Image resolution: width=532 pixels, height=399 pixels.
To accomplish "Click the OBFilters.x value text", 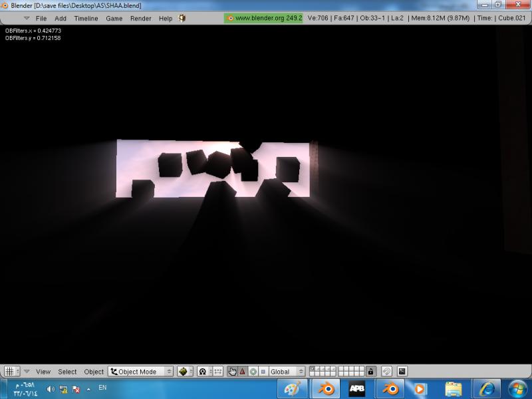I will click(33, 31).
